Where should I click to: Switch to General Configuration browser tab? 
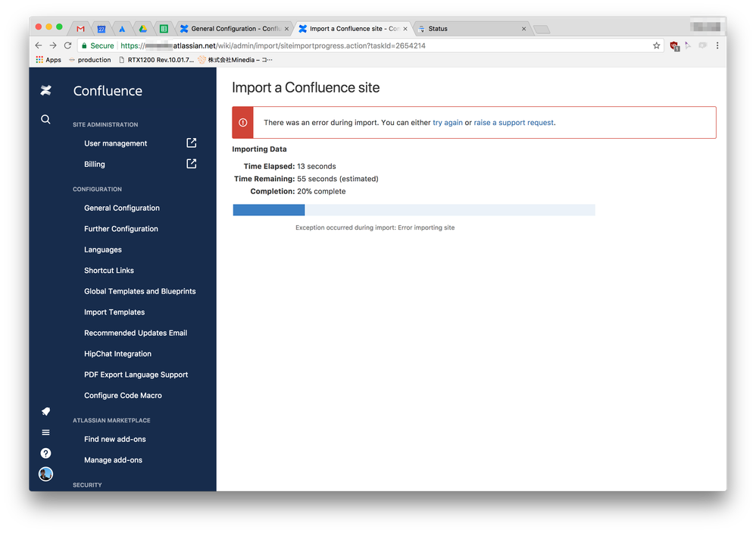tap(234, 29)
